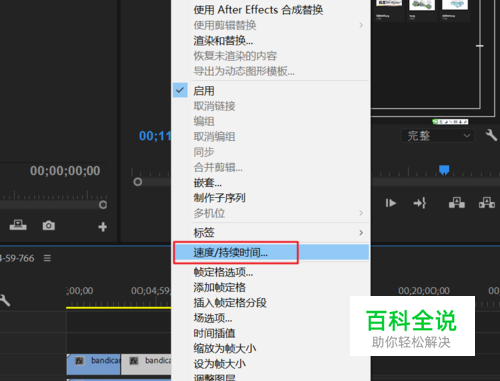Open the source monitor button editor plus icon
The height and width of the screenshot is (381, 500).
103,227
